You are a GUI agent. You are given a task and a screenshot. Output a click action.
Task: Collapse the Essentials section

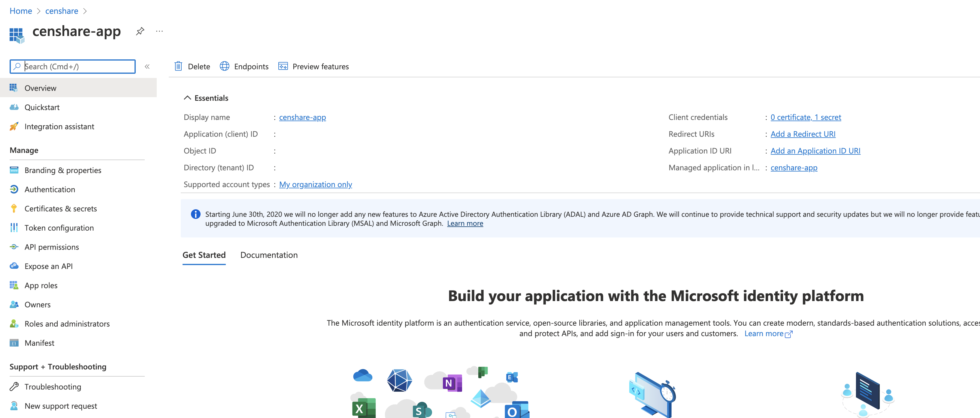pyautogui.click(x=187, y=98)
